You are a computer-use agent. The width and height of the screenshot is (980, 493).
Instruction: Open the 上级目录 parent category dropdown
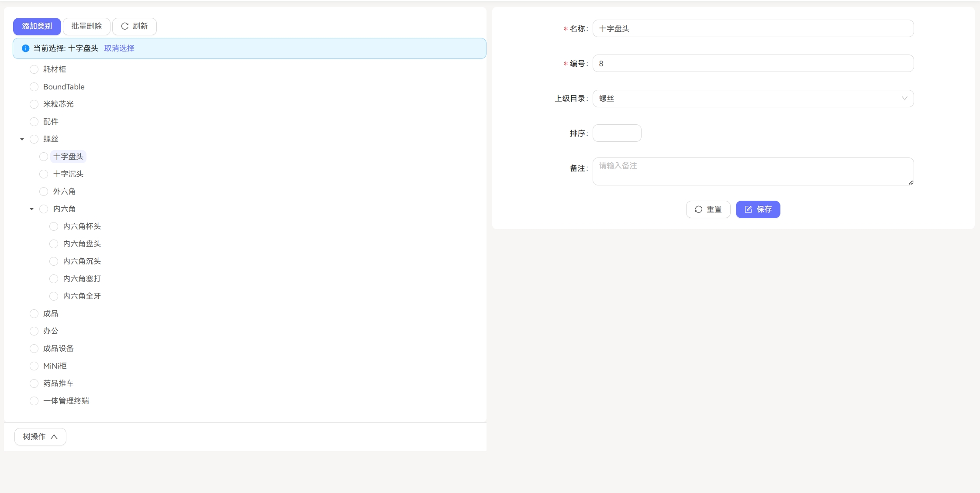752,98
